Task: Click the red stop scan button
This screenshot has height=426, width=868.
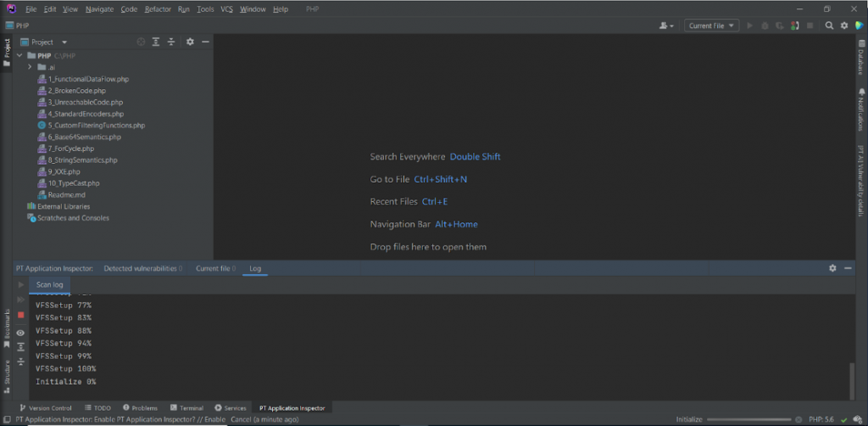Action: coord(21,315)
